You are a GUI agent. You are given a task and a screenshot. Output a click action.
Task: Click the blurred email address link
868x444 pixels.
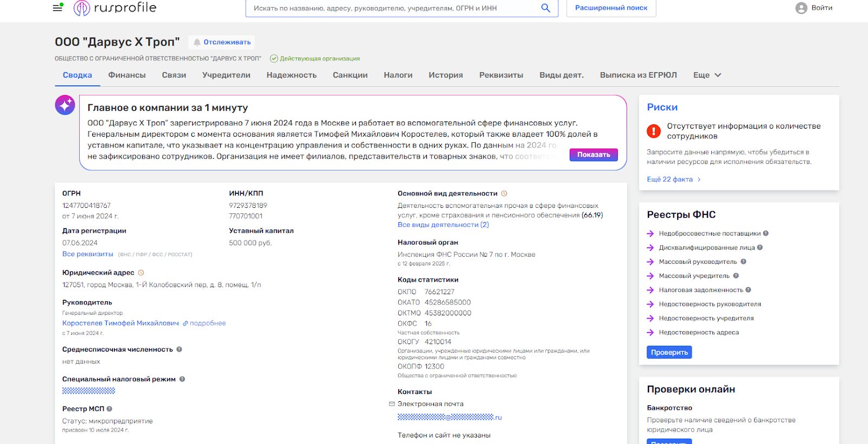tap(450, 417)
